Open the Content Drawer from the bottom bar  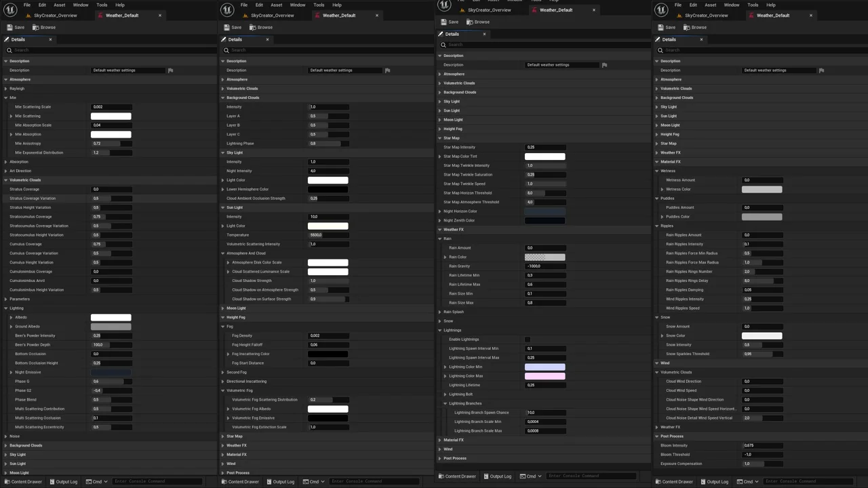click(459, 476)
